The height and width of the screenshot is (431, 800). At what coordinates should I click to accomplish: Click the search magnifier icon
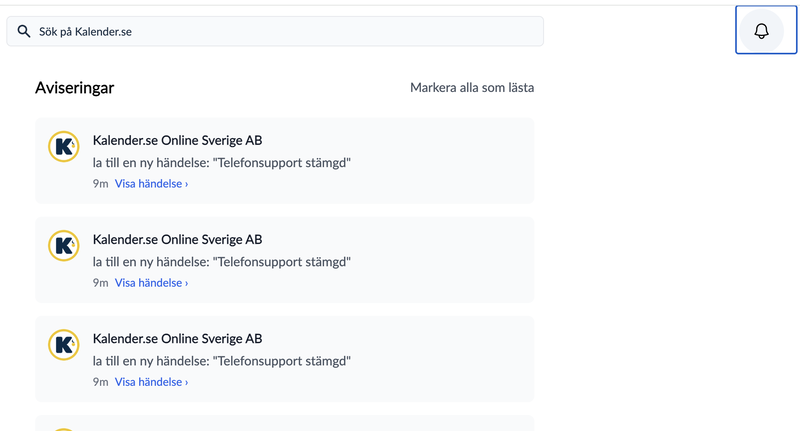[x=23, y=31]
